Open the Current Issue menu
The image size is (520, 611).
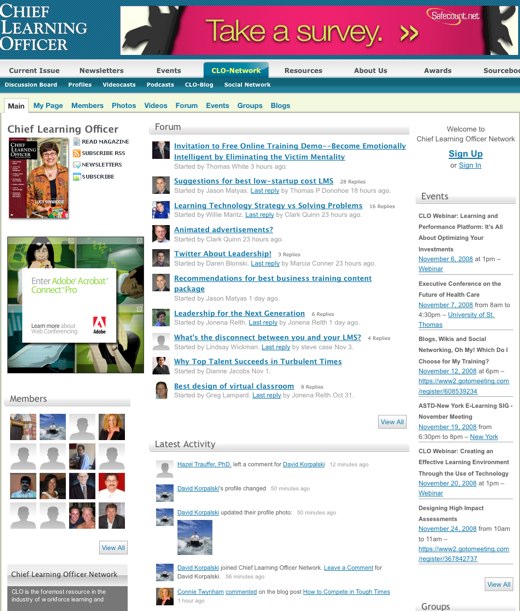point(34,71)
